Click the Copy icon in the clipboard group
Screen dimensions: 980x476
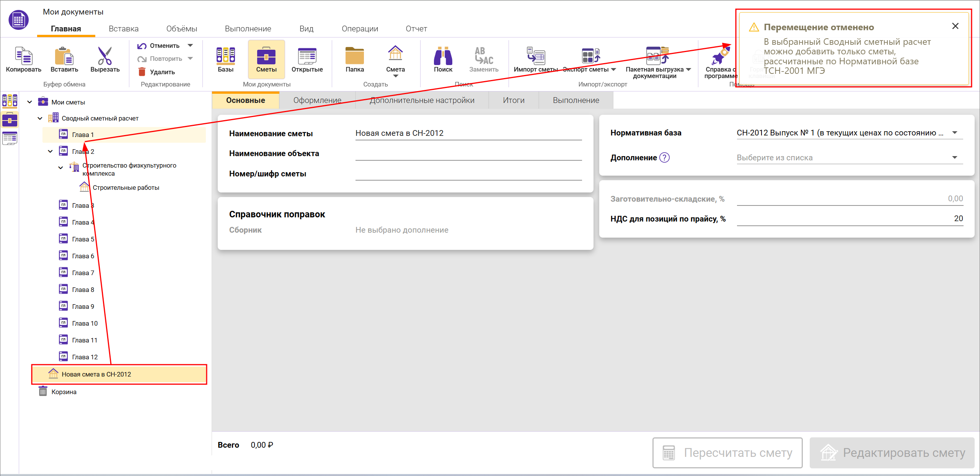click(x=23, y=56)
